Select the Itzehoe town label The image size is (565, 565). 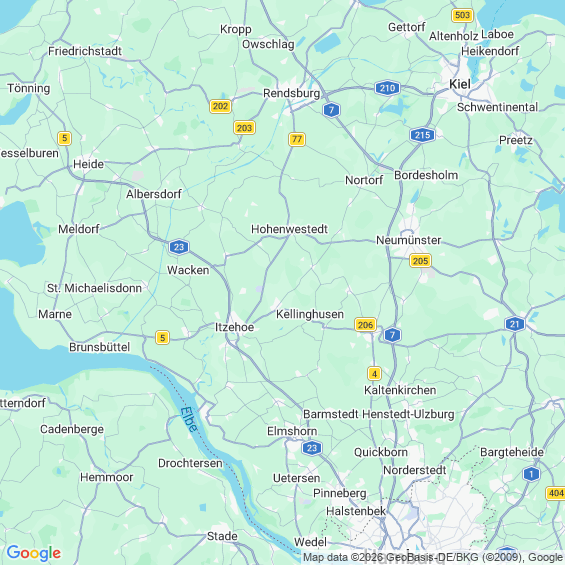[235, 327]
